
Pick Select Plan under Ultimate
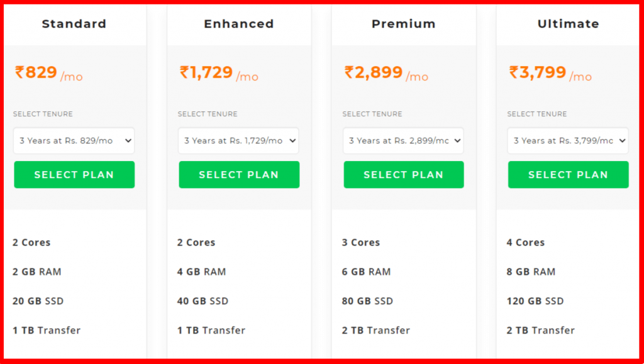click(569, 175)
